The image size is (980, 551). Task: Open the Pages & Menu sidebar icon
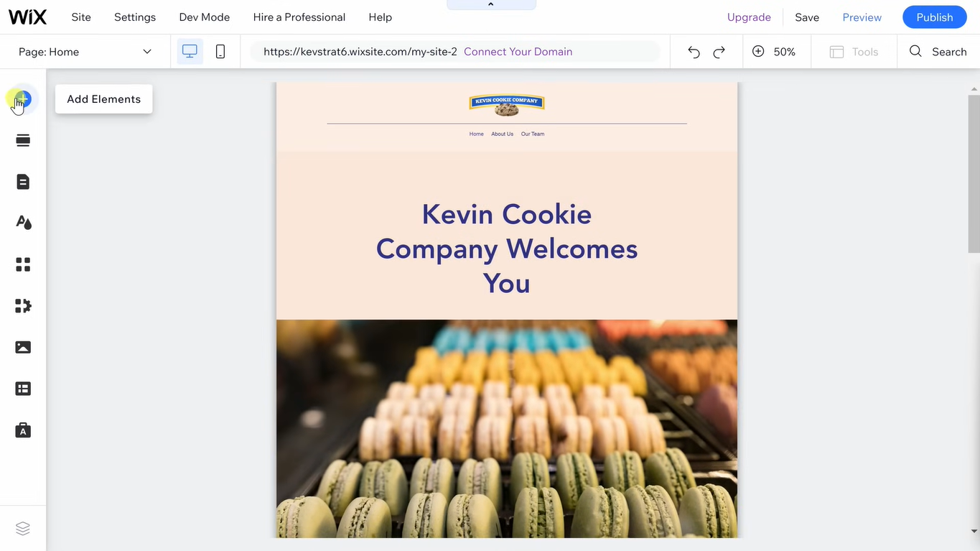coord(23,181)
